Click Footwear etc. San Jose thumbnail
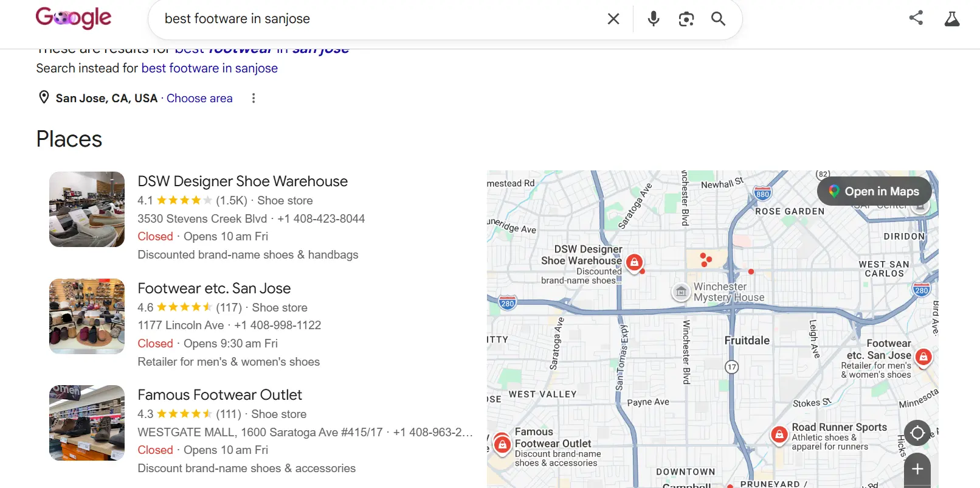This screenshot has width=980, height=488. point(87,316)
